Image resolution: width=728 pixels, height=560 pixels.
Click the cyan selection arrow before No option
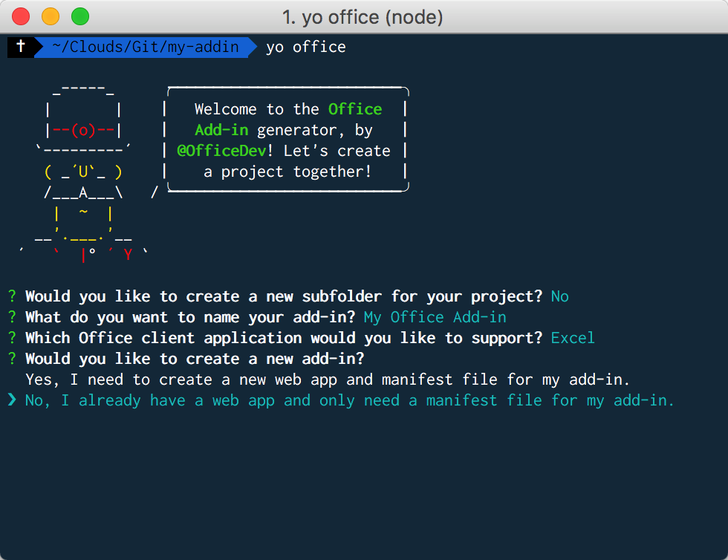(11, 400)
